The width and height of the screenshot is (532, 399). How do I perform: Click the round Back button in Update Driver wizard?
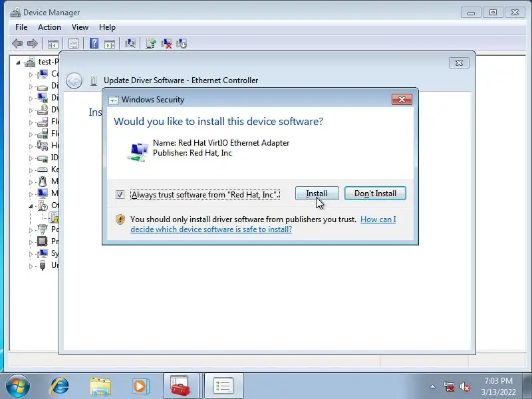click(74, 80)
